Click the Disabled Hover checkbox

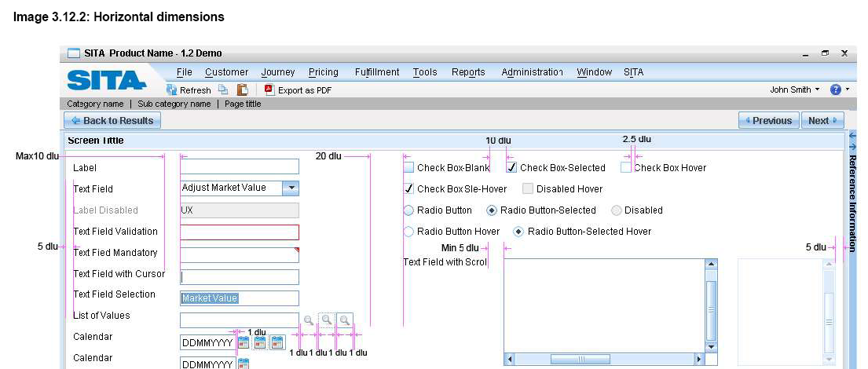(528, 188)
